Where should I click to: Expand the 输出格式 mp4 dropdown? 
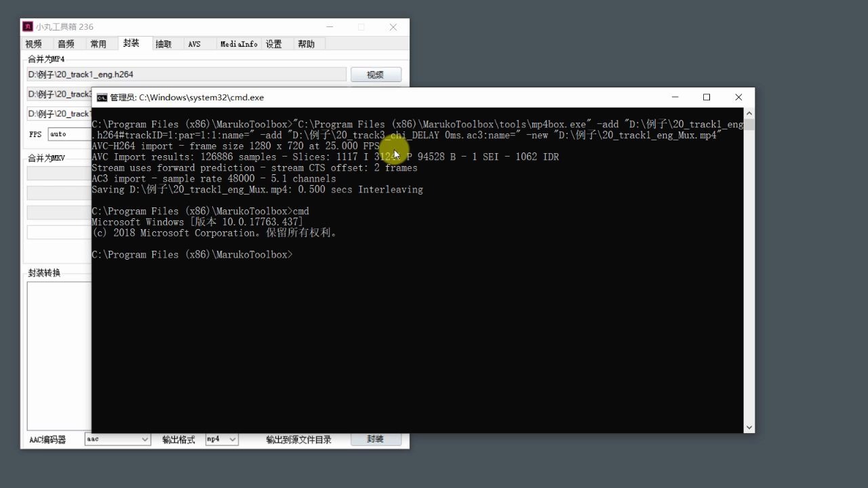coord(233,439)
